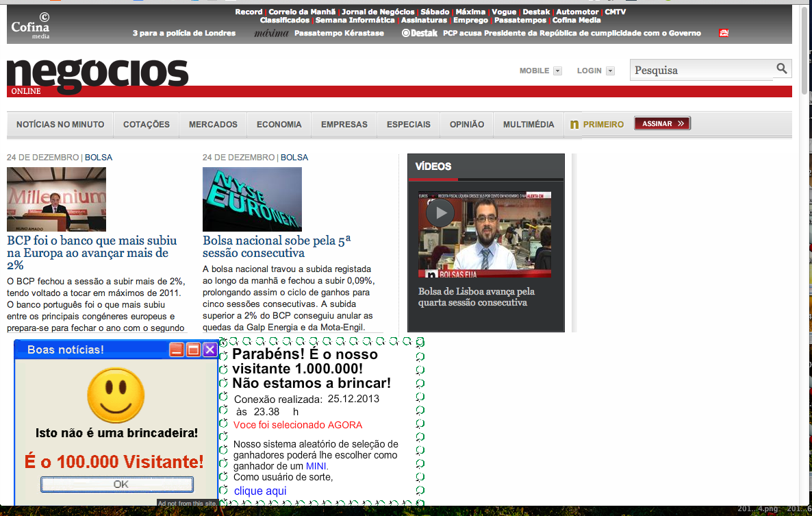
Task: Click the Primeiro text link
Action: point(603,124)
